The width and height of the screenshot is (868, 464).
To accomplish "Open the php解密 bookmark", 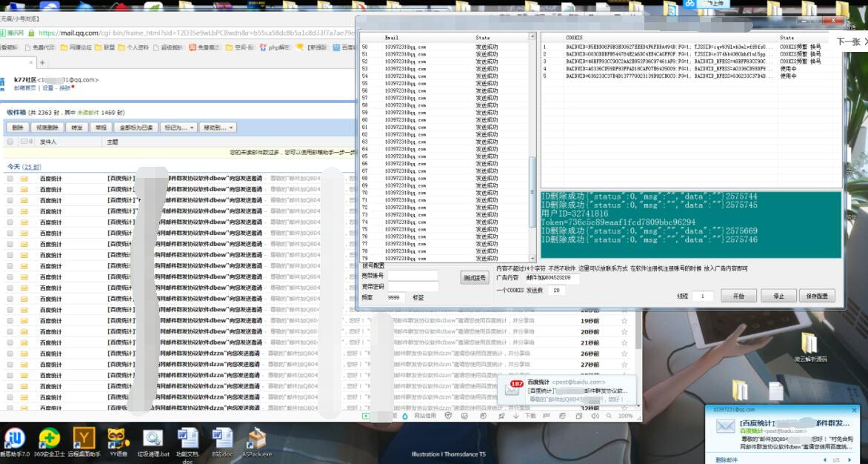I will 274,47.
